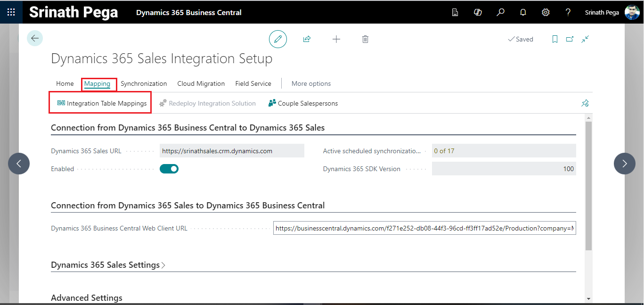Click the Business Central Web Client URL field
Screen dimensions: 644x305
click(424, 228)
